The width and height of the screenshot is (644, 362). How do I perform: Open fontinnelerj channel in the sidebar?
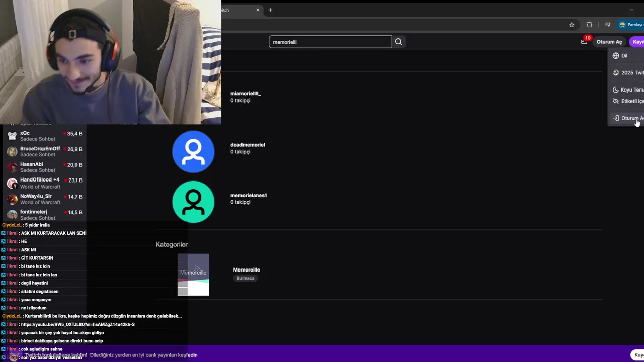pos(44,215)
